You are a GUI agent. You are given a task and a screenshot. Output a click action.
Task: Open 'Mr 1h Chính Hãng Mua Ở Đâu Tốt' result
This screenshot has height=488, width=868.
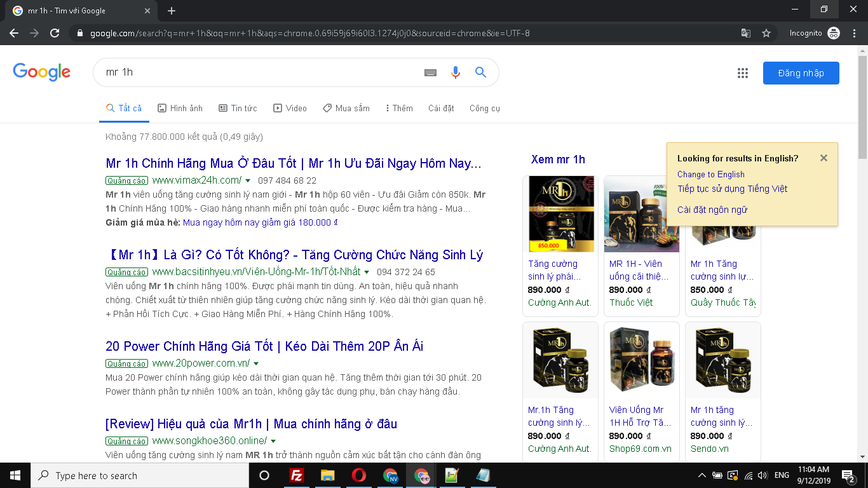coord(294,163)
